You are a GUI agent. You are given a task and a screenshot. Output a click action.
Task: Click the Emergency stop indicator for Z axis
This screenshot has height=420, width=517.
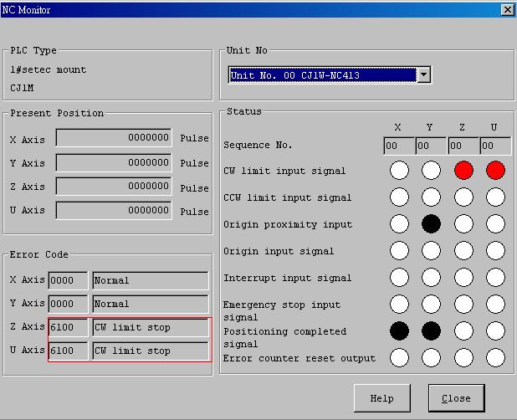pyautogui.click(x=463, y=304)
